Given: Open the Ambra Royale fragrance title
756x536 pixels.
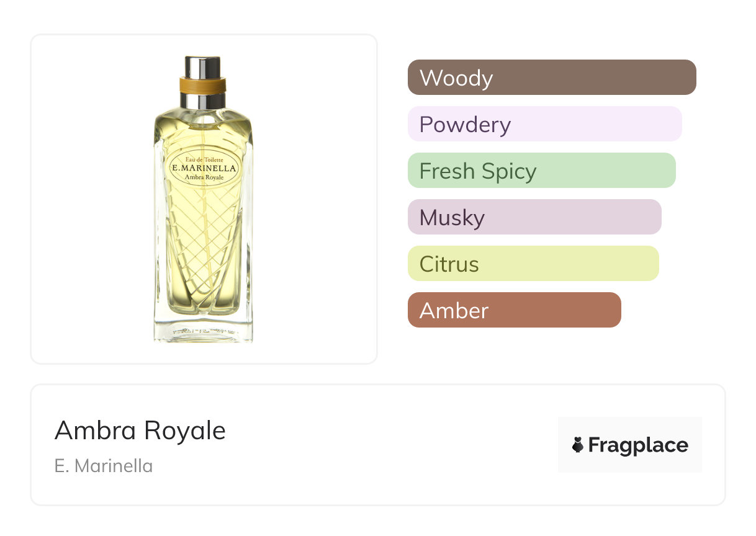Looking at the screenshot, I should [x=140, y=430].
